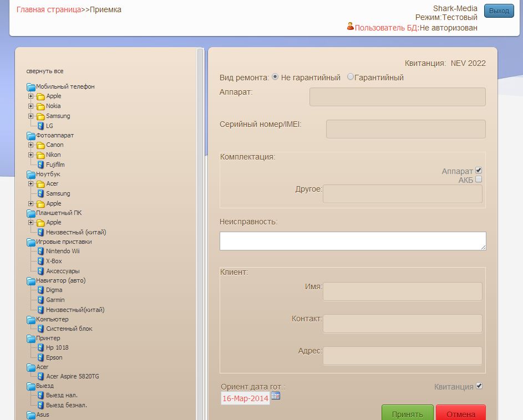Click the Другое input field
Image resolution: width=523 pixels, height=420 pixels.
point(402,194)
